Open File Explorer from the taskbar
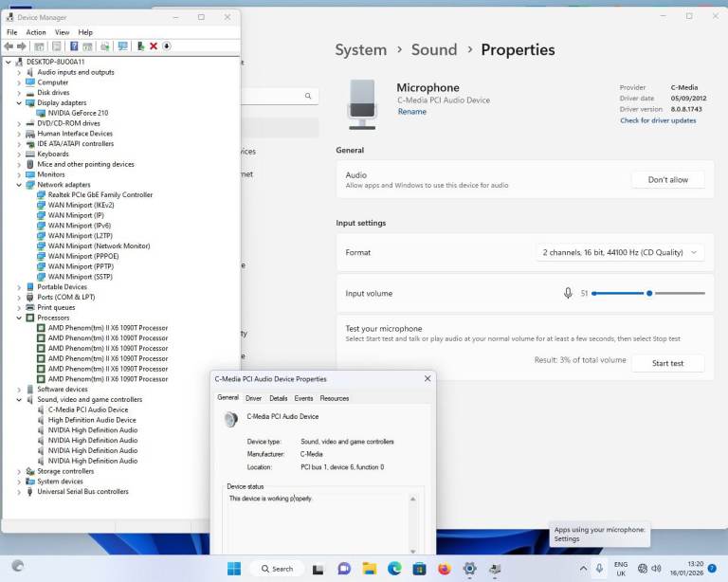The image size is (728, 582). (369, 569)
